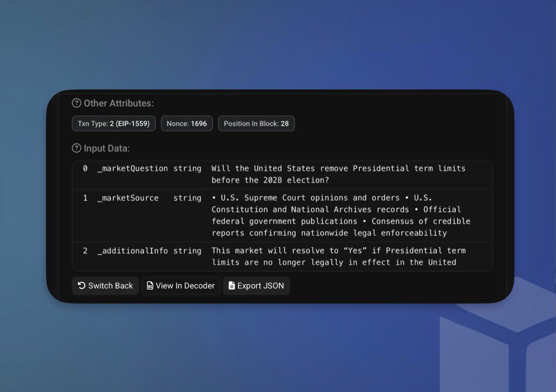This screenshot has height=392, width=556.
Task: Click row index 2 in input data
Action: pyautogui.click(x=85, y=251)
